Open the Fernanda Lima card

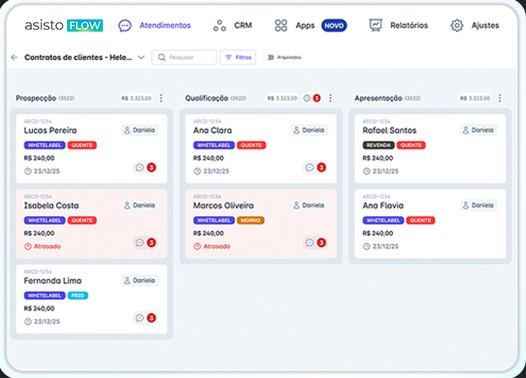pyautogui.click(x=92, y=299)
